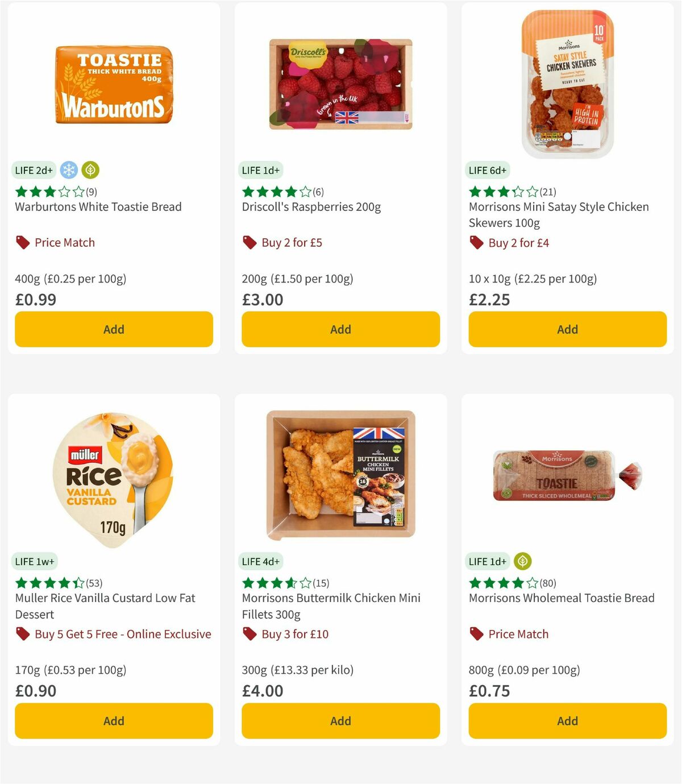Add Morrisons Wholemeal Toastie Bread
682x784 pixels.
tap(567, 721)
